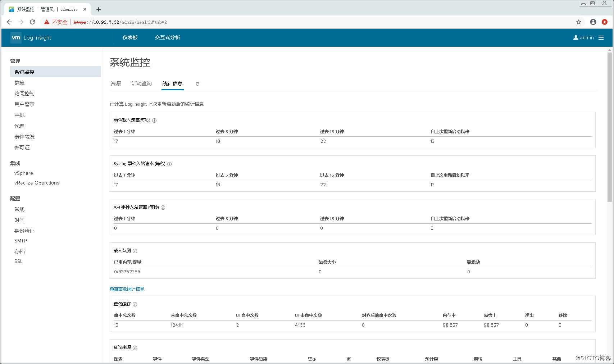The height and width of the screenshot is (364, 614).
Task: Open info icon next to 事件载入速率(每秒)
Action: click(x=154, y=120)
